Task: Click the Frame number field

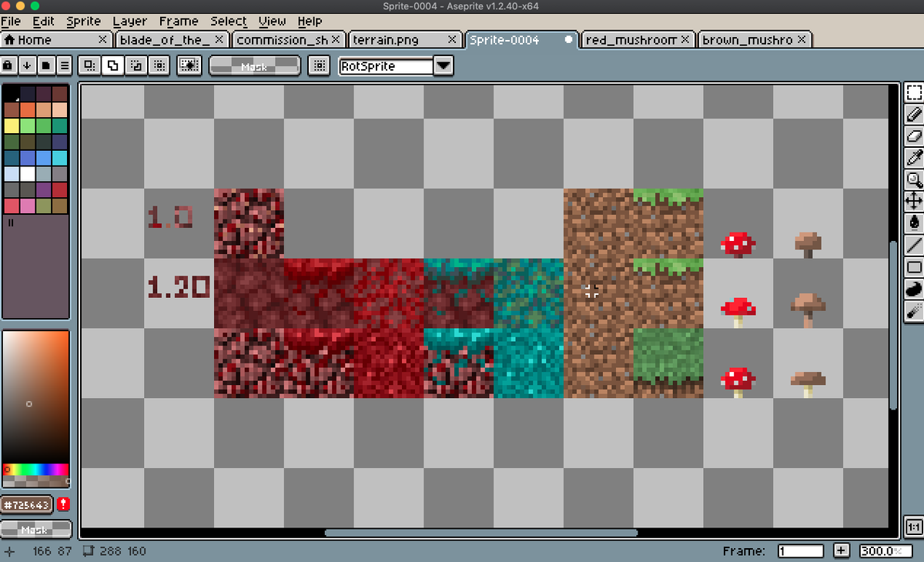Action: point(800,551)
